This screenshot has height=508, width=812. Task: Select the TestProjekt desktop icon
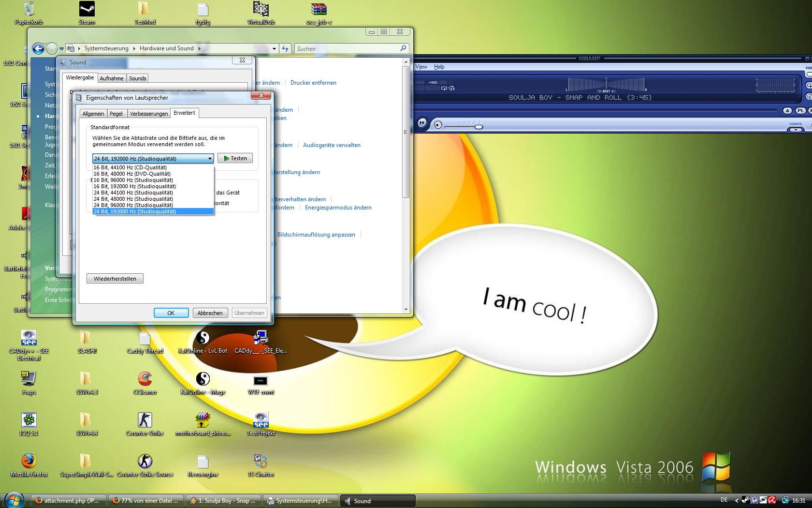261,424
